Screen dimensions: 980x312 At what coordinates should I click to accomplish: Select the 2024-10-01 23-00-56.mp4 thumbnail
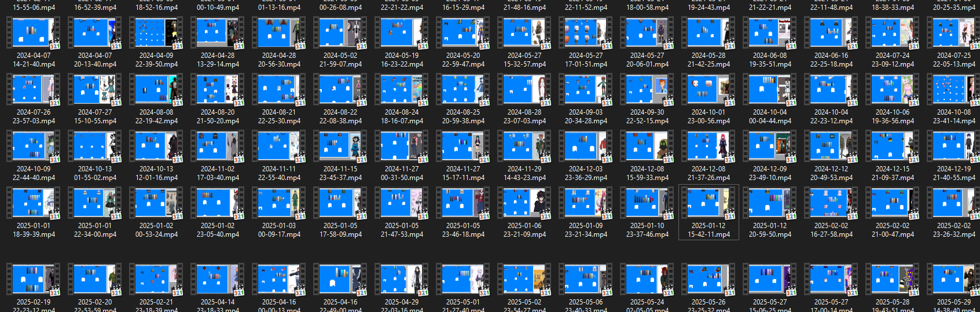709,90
